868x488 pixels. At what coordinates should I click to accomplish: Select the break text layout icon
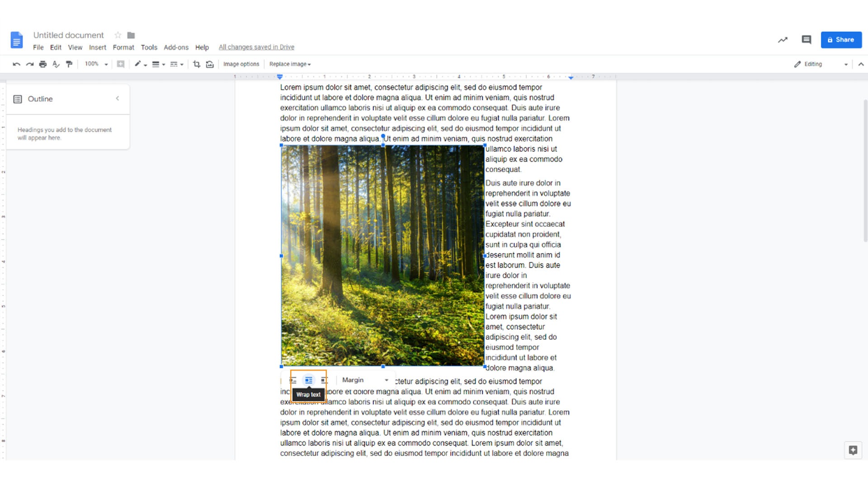tap(322, 380)
